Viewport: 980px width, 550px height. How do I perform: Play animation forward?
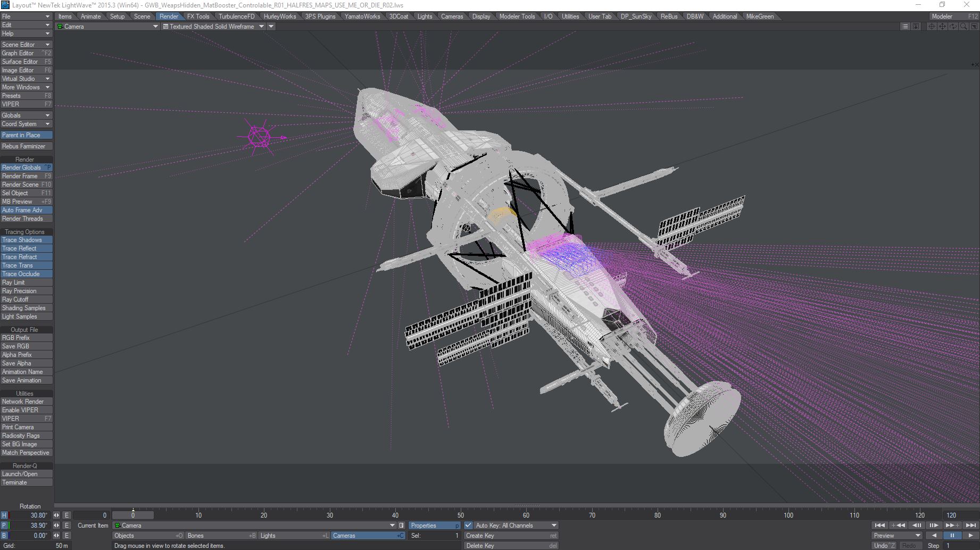(970, 536)
